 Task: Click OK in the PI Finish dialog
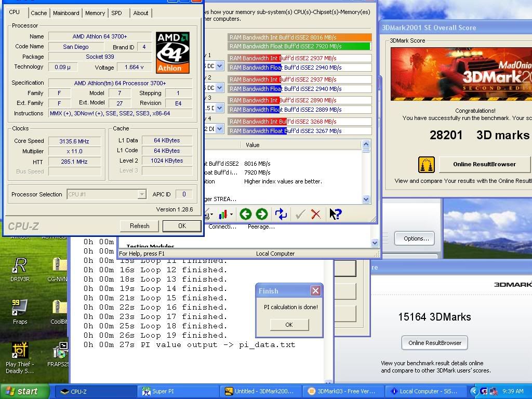click(289, 325)
